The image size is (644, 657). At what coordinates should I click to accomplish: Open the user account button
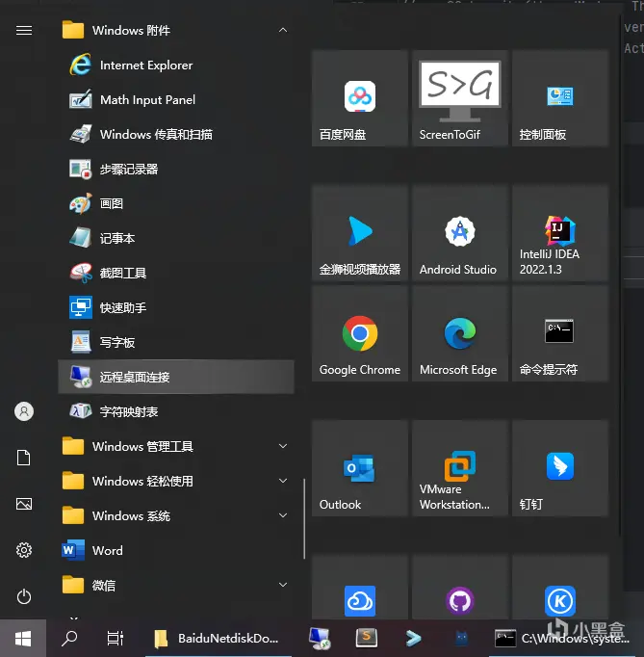click(24, 411)
